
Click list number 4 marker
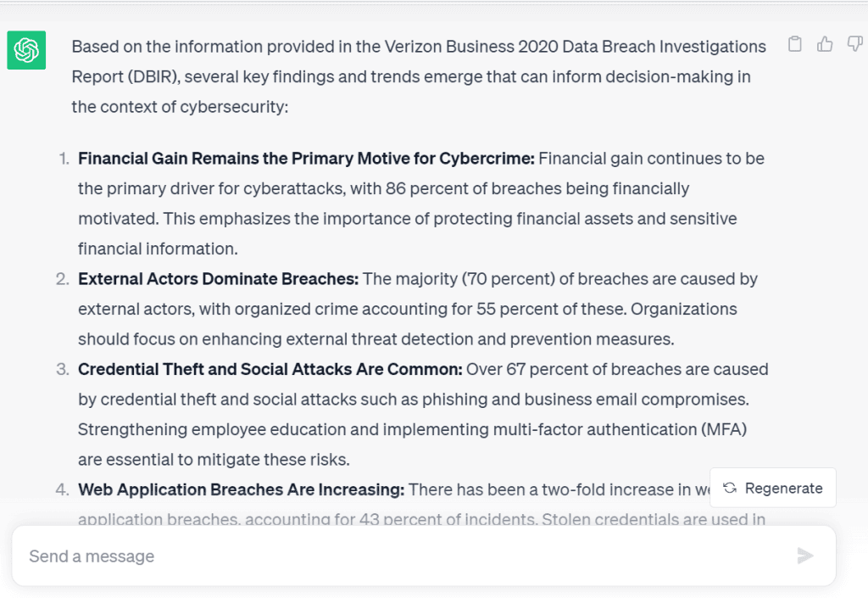coord(63,490)
